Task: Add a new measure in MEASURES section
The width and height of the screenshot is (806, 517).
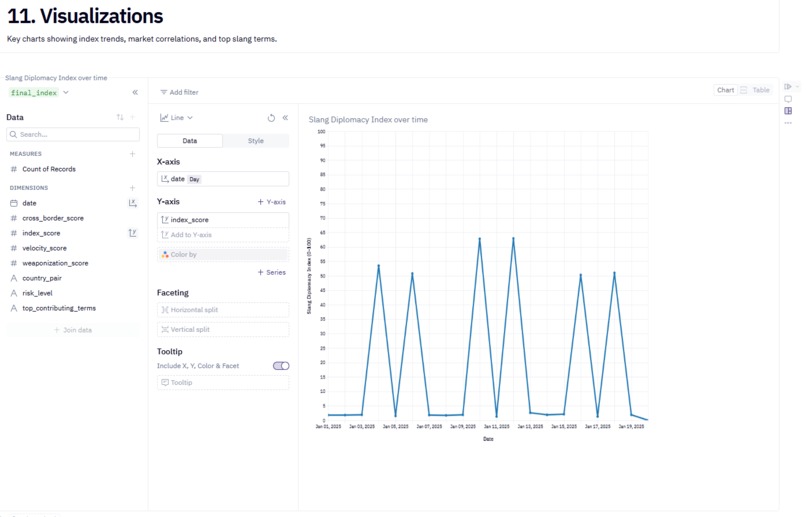Action: 132,154
